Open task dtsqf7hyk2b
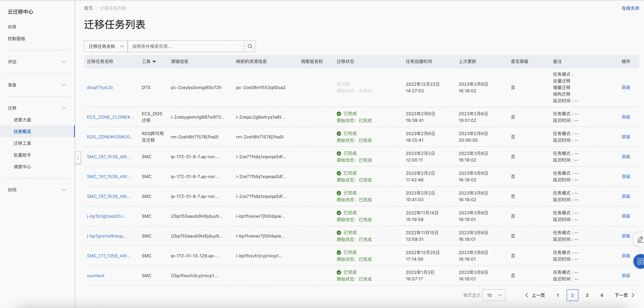The height and width of the screenshot is (308, 644). [100, 88]
